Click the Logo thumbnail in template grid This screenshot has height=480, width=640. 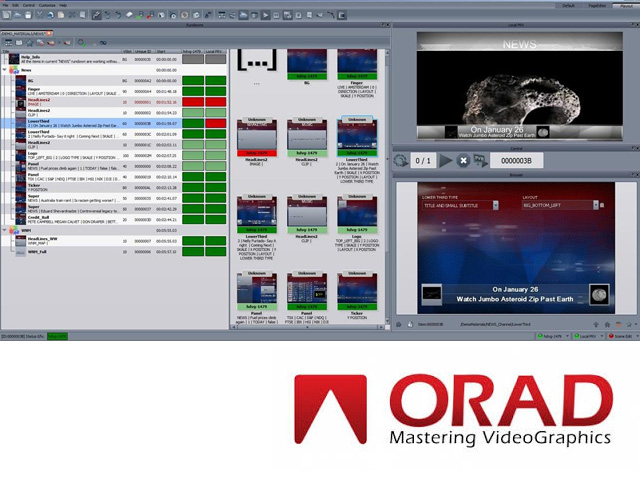click(x=357, y=215)
